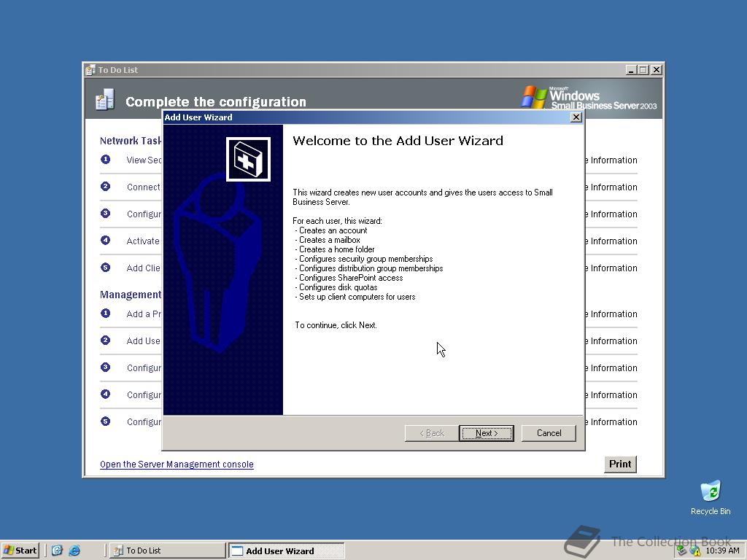This screenshot has width=747, height=560.
Task: Click Next in Add User Wizard
Action: pos(487,433)
